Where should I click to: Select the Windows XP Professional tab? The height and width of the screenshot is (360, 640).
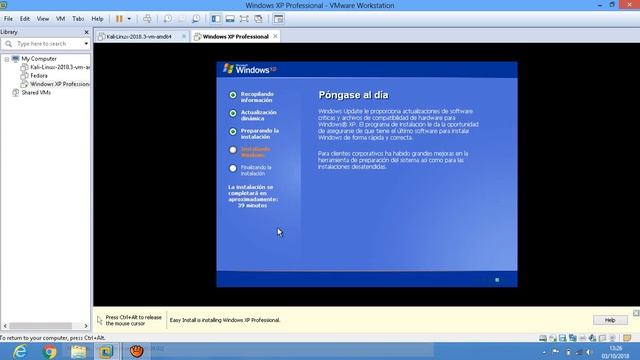coord(236,36)
